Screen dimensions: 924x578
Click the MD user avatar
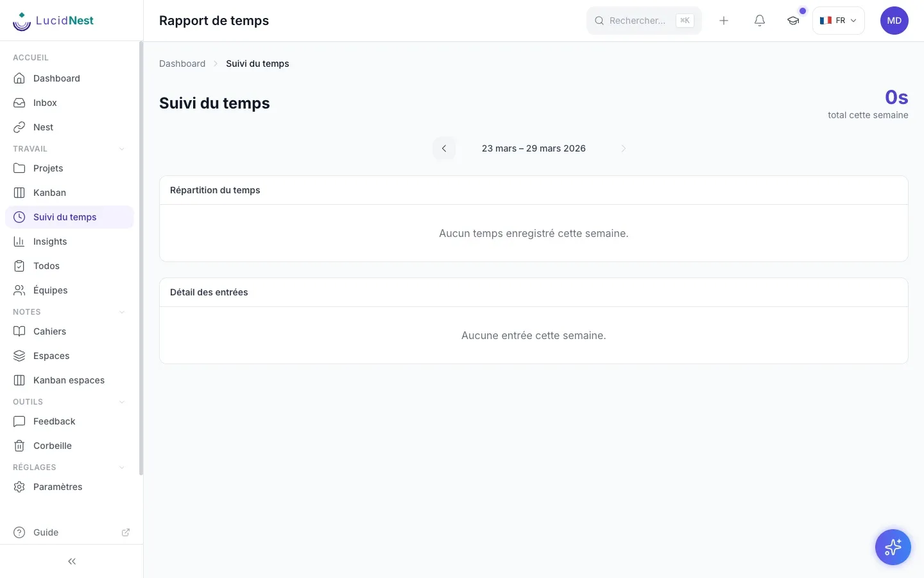[894, 21]
